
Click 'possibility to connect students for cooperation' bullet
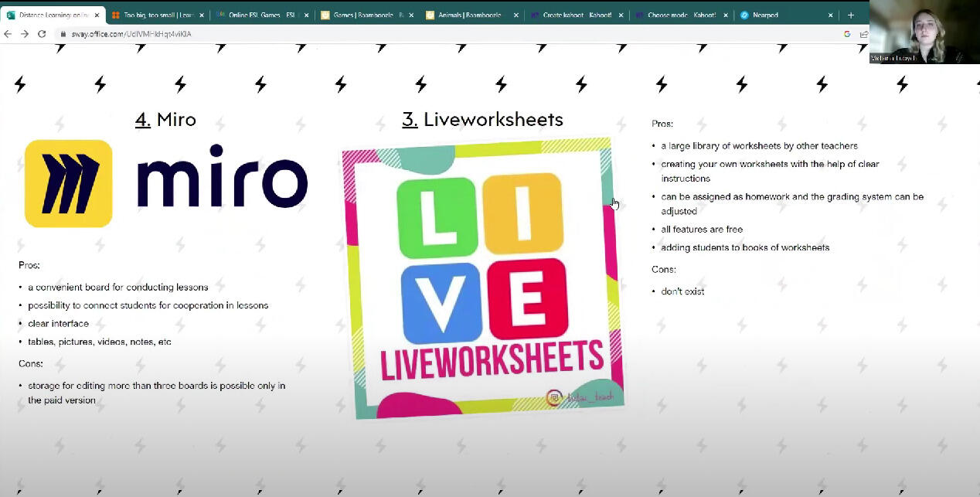point(148,305)
